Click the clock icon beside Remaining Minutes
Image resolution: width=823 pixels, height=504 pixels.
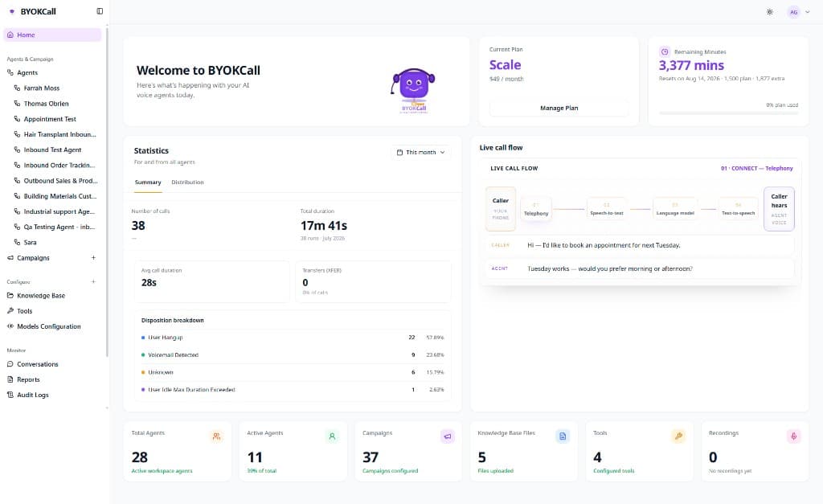(665, 51)
